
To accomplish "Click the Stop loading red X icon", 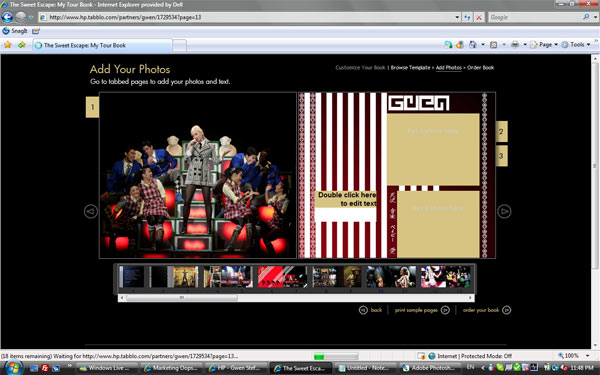I will point(479,17).
